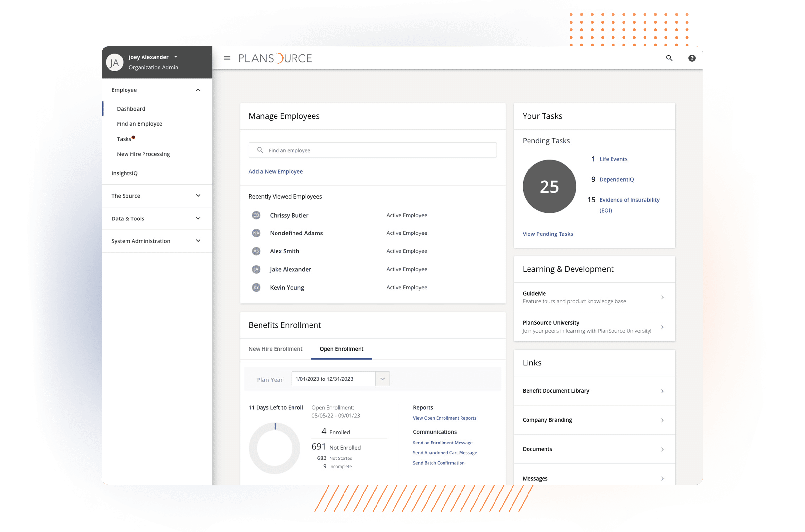Click View Pending Tasks link
Image resolution: width=805 pixels, height=532 pixels.
[548, 234]
